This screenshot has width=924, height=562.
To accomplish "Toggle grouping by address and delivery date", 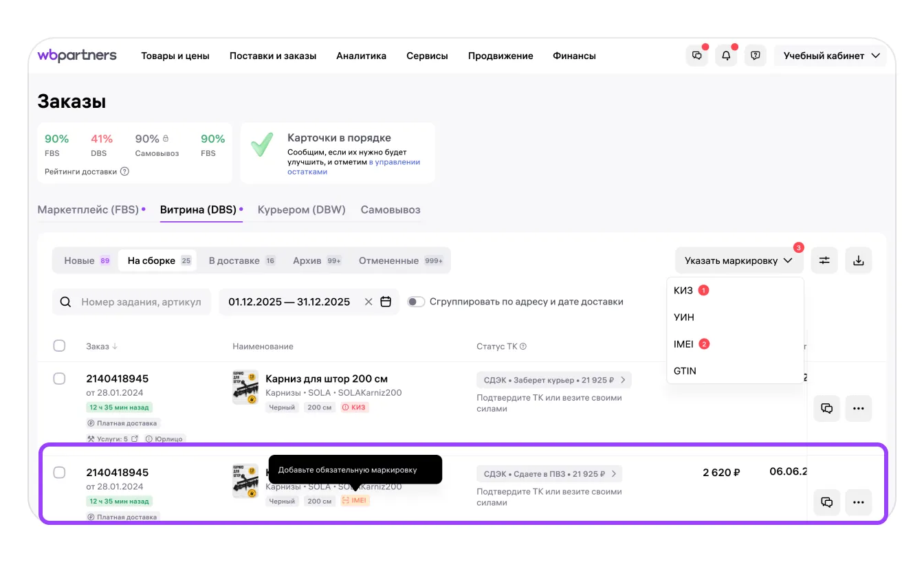I will click(416, 302).
